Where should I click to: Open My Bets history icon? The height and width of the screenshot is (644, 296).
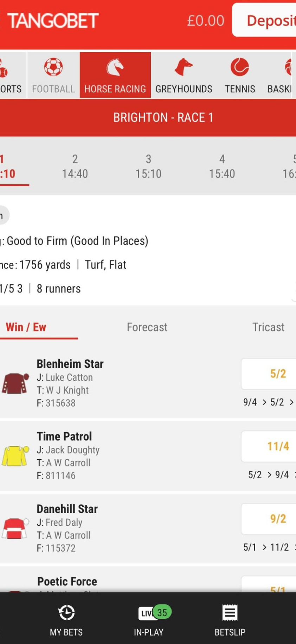(x=66, y=613)
